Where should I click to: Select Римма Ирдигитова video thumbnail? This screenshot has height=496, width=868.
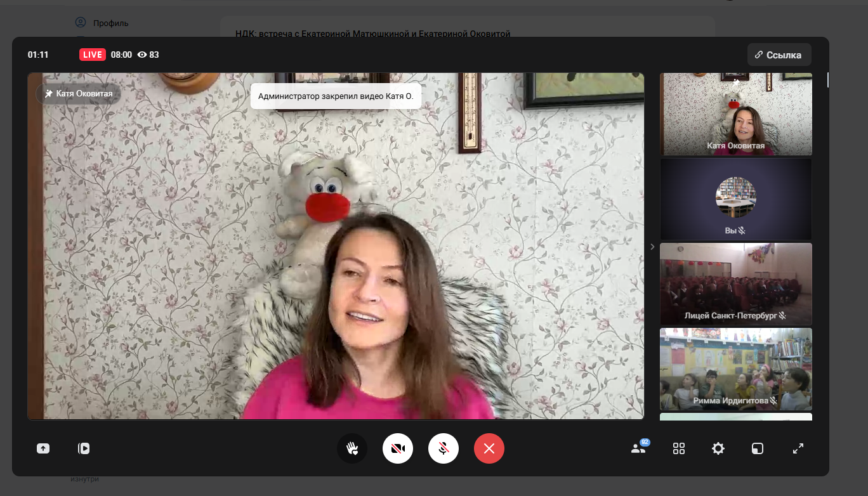tap(736, 369)
